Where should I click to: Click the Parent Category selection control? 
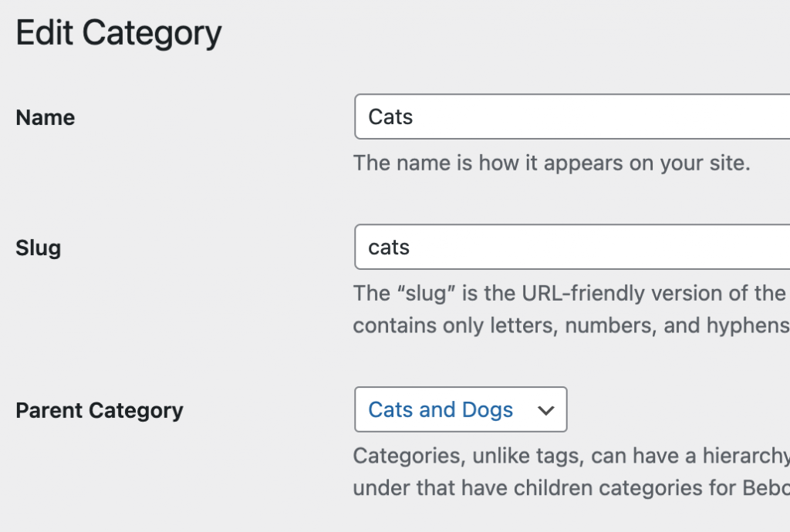(x=460, y=409)
